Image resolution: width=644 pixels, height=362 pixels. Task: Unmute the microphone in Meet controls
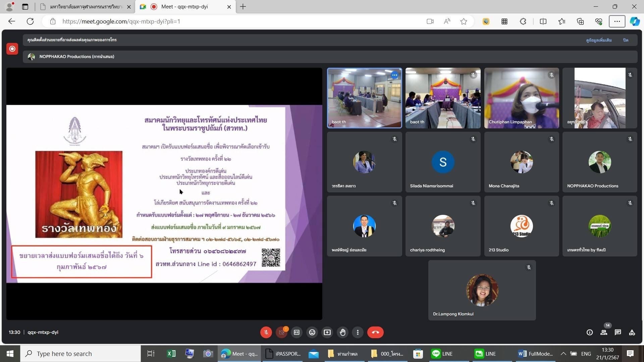(266, 332)
